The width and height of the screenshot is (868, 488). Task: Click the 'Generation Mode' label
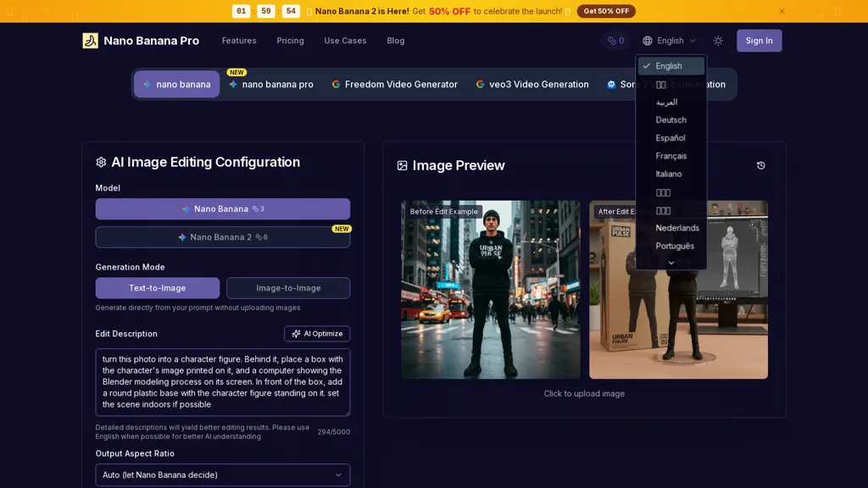tap(130, 267)
